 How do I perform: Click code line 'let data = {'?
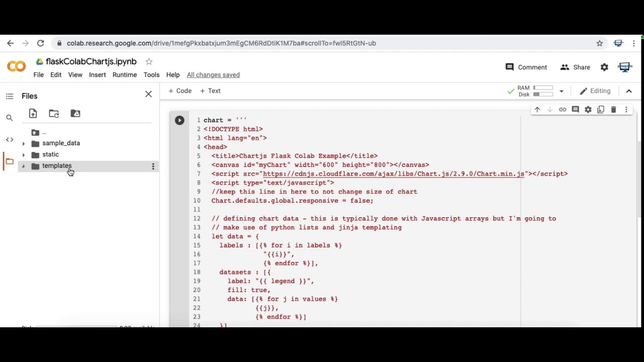point(235,236)
